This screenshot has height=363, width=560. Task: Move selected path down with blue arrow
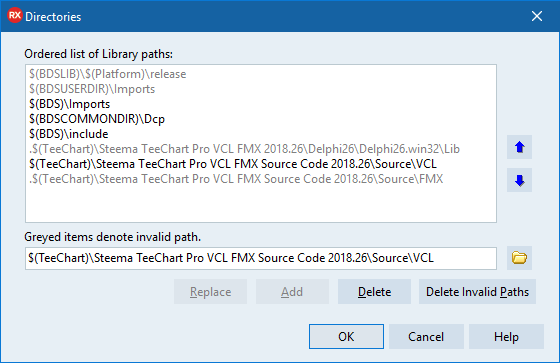click(519, 180)
